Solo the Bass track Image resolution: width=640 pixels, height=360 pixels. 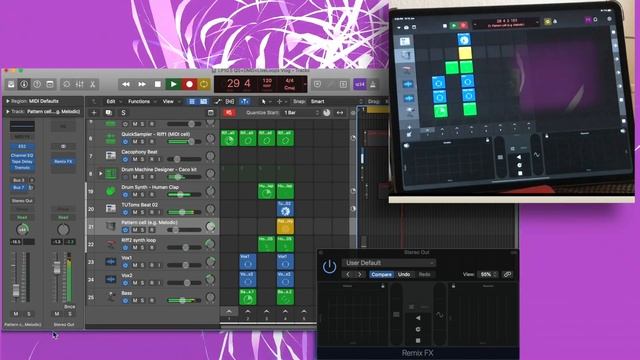(x=142, y=301)
